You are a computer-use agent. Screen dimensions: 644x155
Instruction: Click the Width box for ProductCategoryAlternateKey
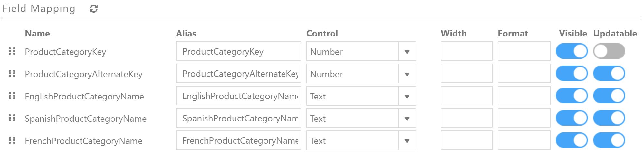466,73
